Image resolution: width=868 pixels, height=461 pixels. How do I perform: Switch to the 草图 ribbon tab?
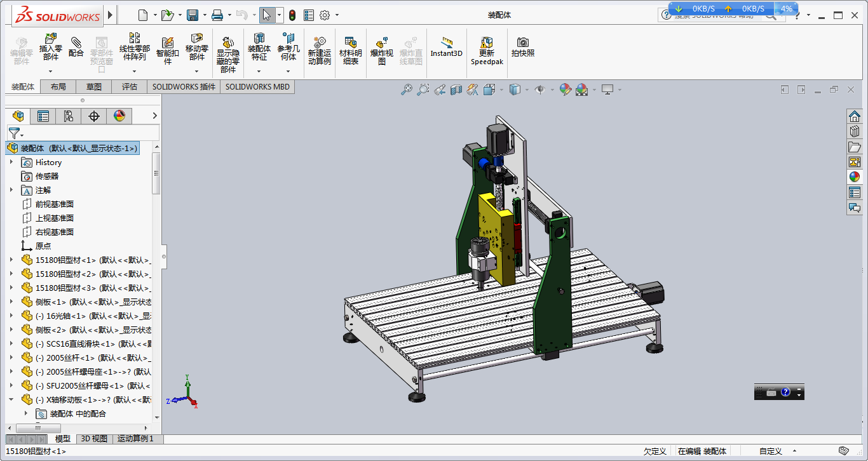[x=94, y=87]
